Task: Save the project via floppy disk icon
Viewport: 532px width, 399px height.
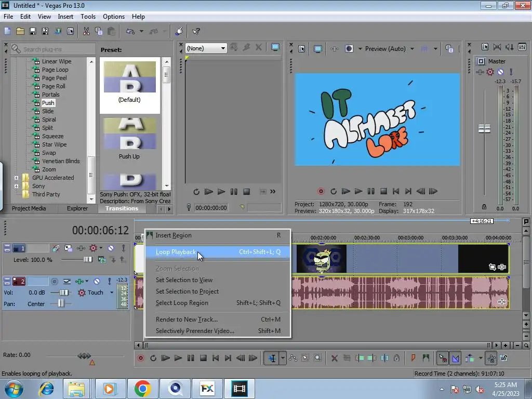Action: [33, 31]
